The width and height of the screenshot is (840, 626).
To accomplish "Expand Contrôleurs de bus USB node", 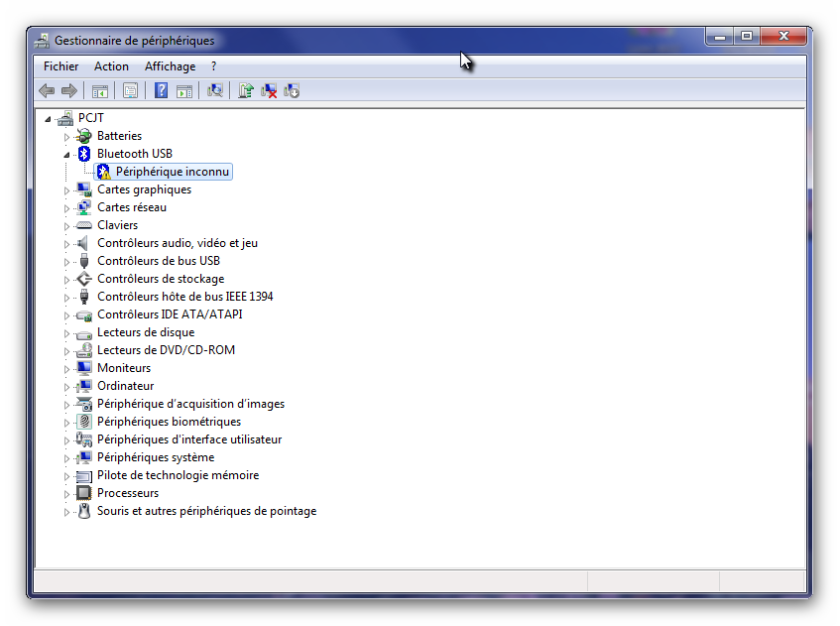I will click(67, 261).
